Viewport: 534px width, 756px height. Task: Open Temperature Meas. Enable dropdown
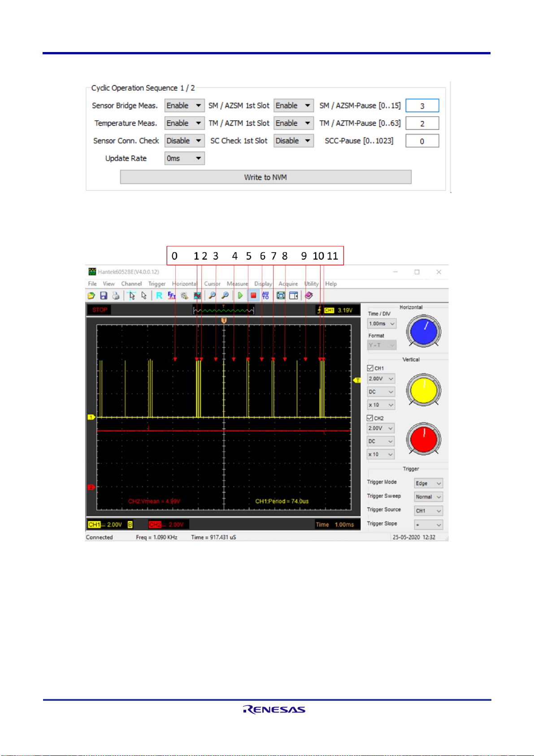tap(185, 123)
